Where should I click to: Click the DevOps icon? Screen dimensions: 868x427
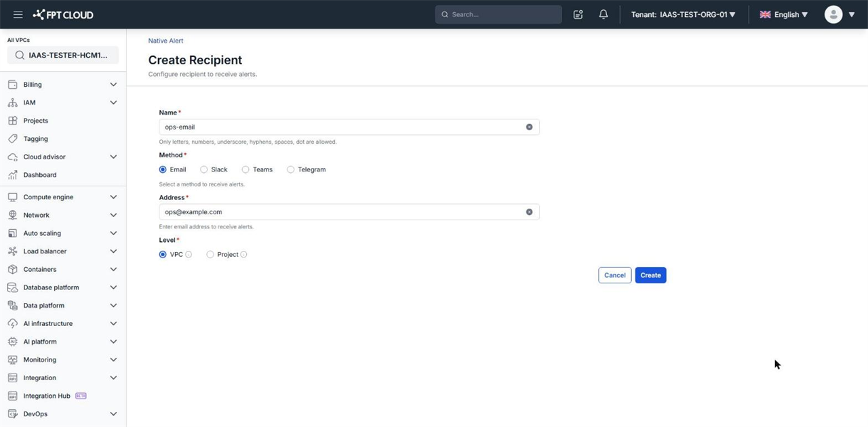tap(12, 414)
